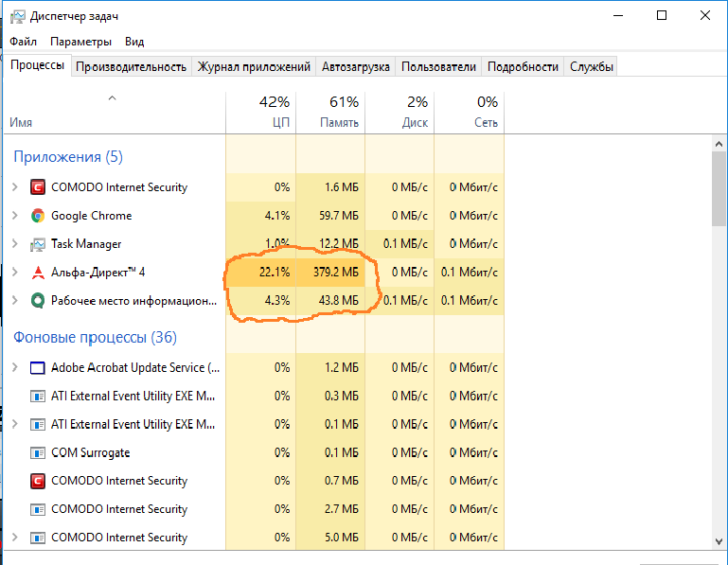This screenshot has width=728, height=565.
Task: Open the Файл menu
Action: (24, 42)
